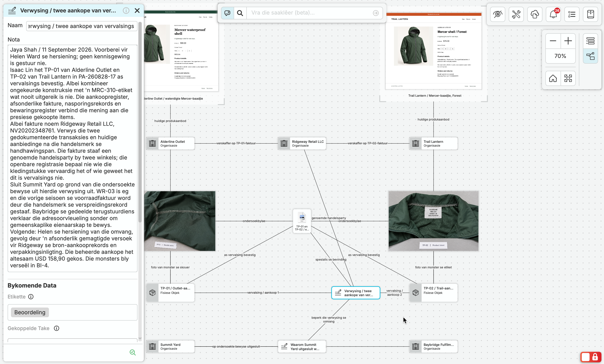Viewport: 604px width, 364px height.
Task: Submit the query with arrow button
Action: click(376, 13)
